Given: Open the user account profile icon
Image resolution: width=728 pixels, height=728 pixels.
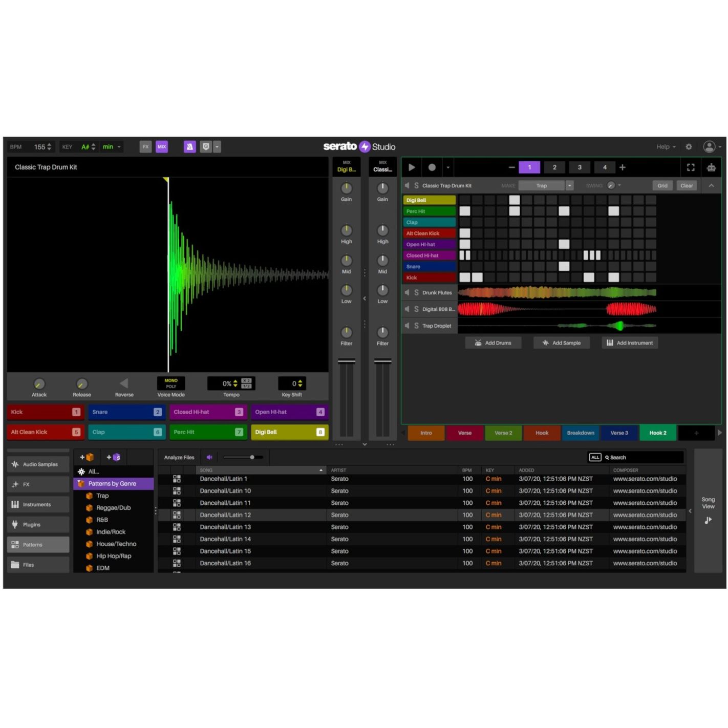Looking at the screenshot, I should (x=709, y=147).
